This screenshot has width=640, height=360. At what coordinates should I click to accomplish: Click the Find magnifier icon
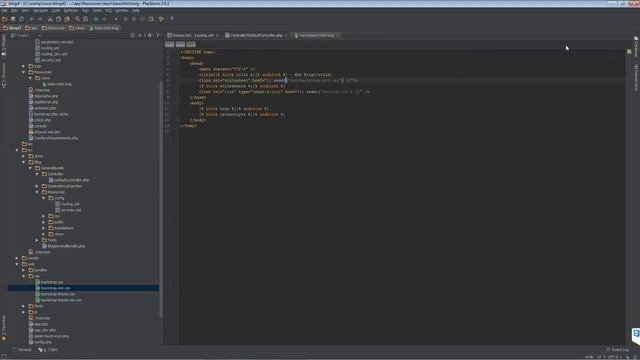tap(77, 19)
